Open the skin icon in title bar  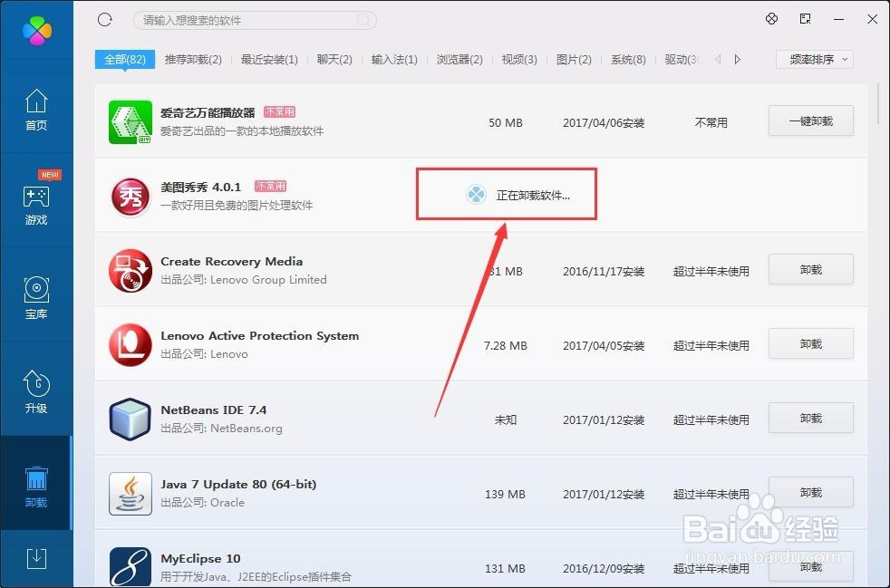click(x=771, y=19)
